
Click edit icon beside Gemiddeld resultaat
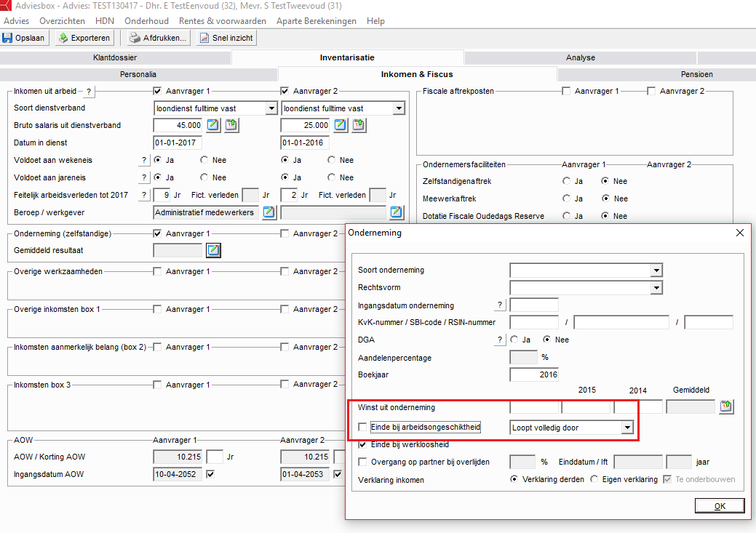[212, 251]
